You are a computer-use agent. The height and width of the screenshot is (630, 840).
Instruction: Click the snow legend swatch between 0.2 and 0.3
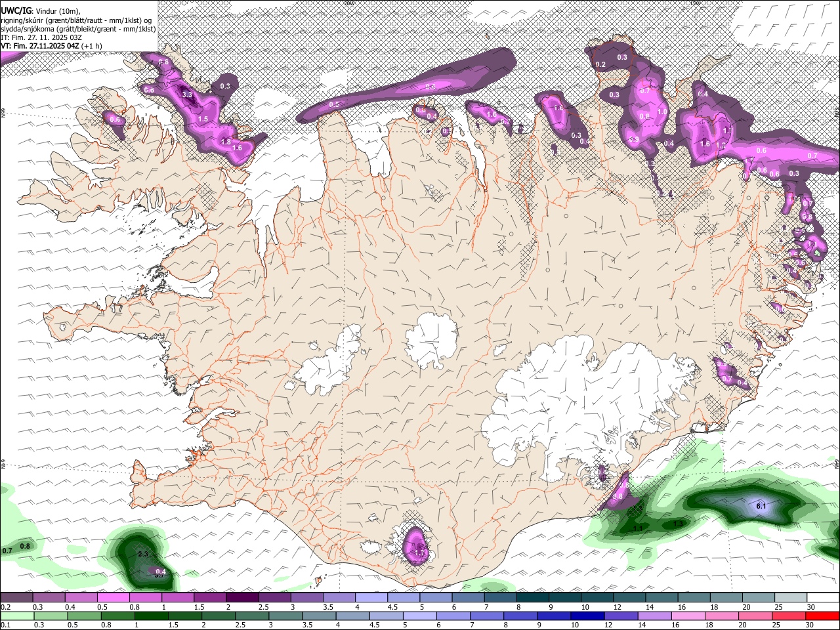click(16, 597)
